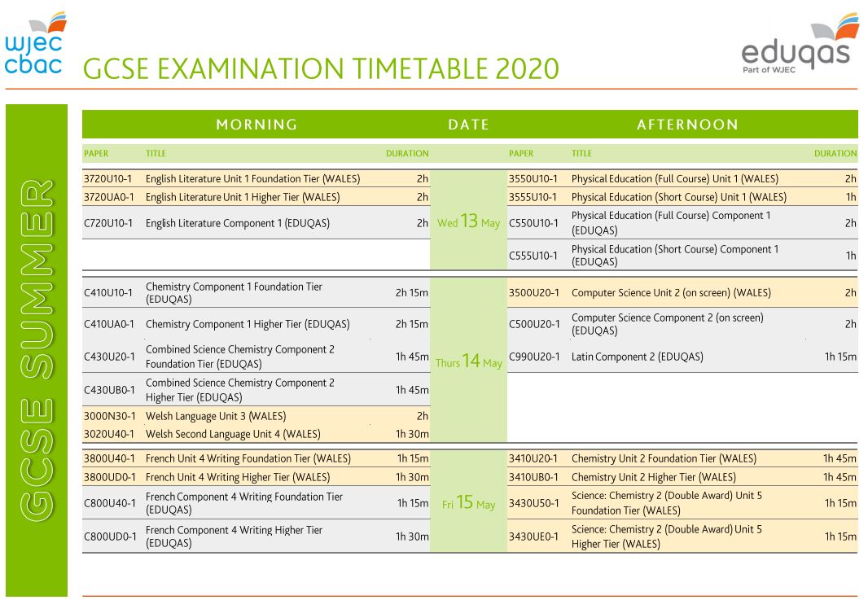Click paper code C550U10-1
The width and height of the screenshot is (868, 600).
coord(533,223)
